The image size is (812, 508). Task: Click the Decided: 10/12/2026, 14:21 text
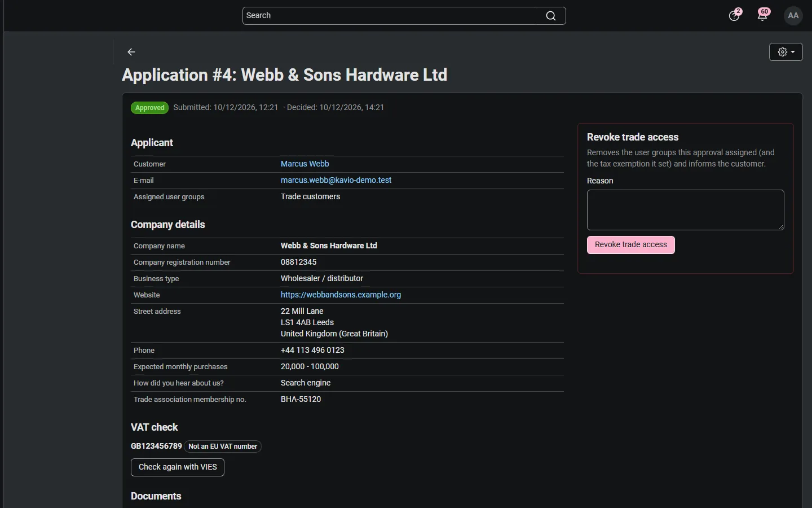(x=336, y=107)
